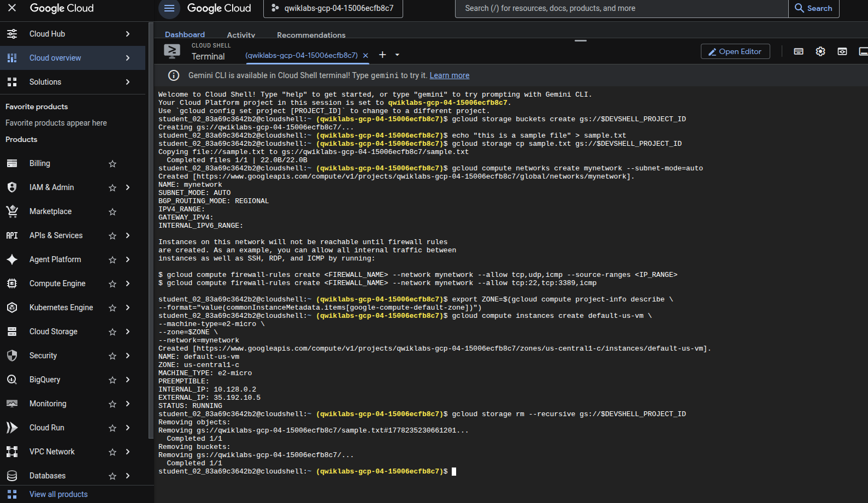The height and width of the screenshot is (503, 868).
Task: Click the Security shield icon
Action: [12, 356]
